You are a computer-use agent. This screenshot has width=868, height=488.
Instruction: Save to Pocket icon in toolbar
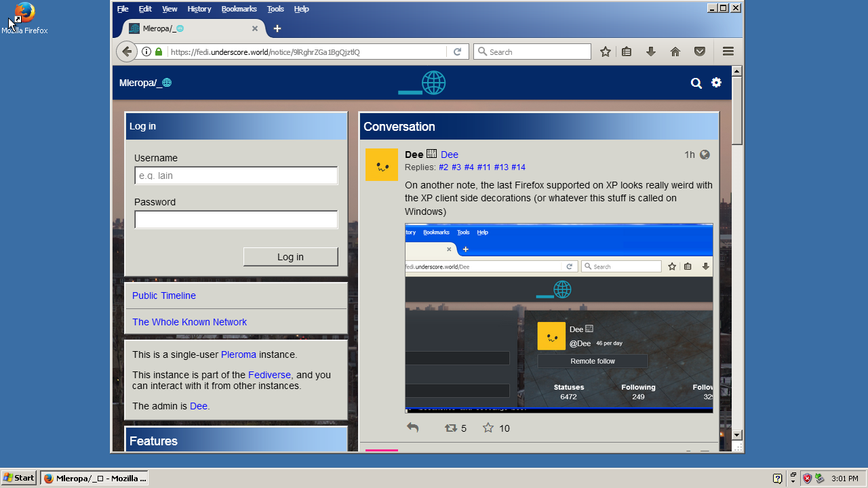[x=700, y=52]
